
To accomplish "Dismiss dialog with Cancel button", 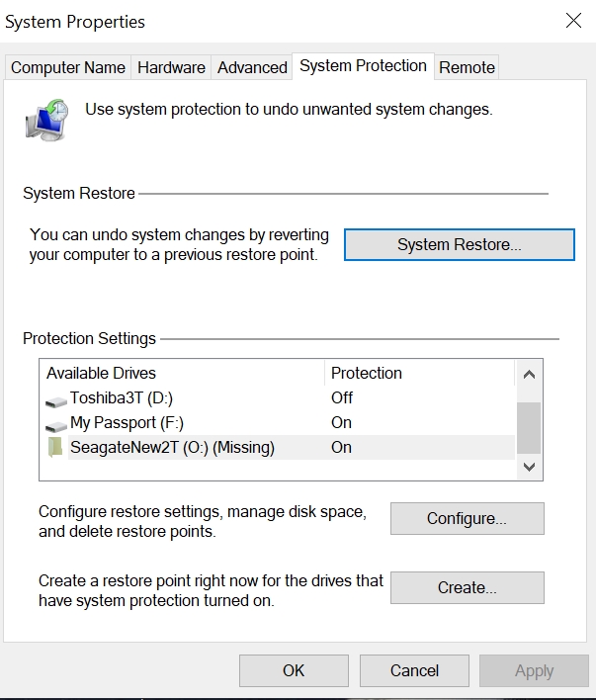I will [x=414, y=670].
